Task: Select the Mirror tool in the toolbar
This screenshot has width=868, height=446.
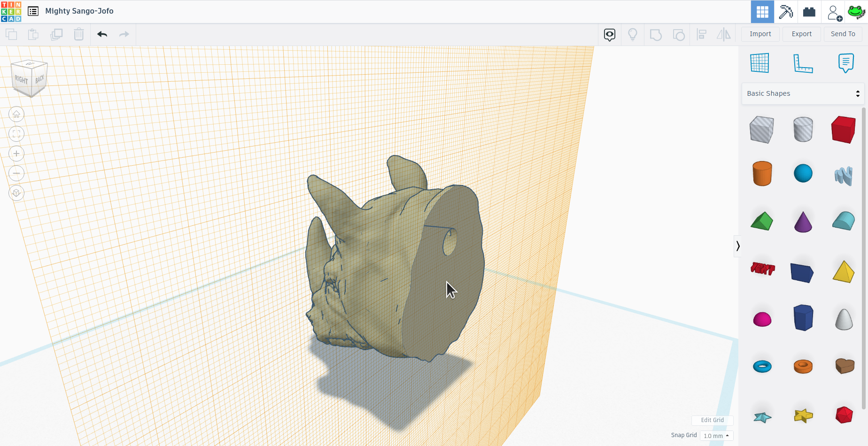Action: (x=724, y=34)
